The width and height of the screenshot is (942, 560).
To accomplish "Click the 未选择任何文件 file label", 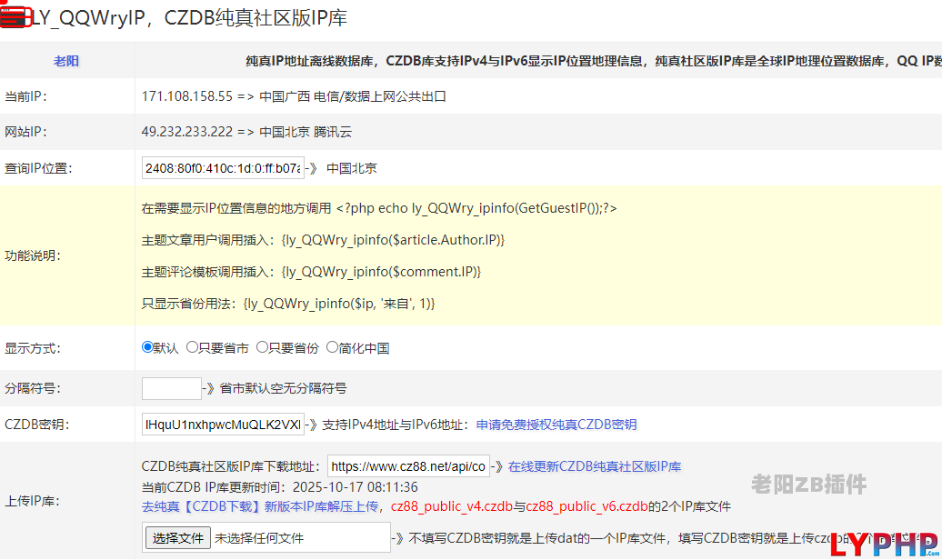I will click(x=259, y=538).
